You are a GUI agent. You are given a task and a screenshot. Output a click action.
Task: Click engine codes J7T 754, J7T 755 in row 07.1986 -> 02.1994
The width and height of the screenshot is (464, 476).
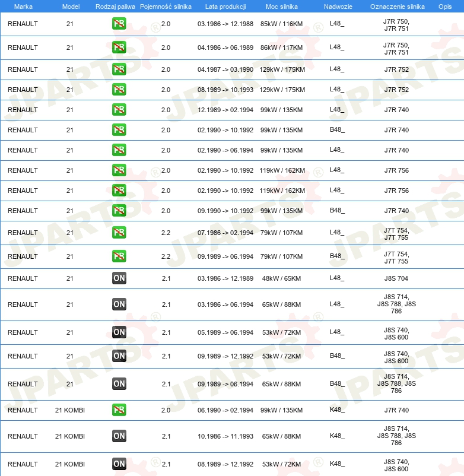click(x=396, y=234)
